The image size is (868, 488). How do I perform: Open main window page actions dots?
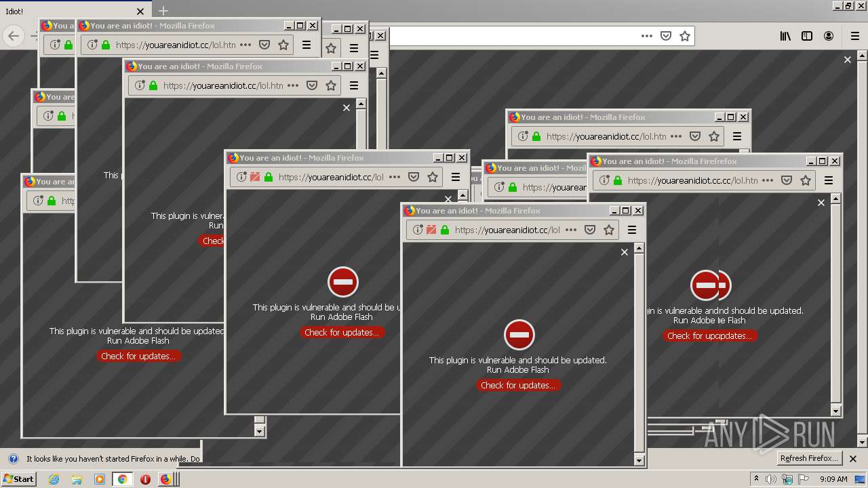point(647,36)
